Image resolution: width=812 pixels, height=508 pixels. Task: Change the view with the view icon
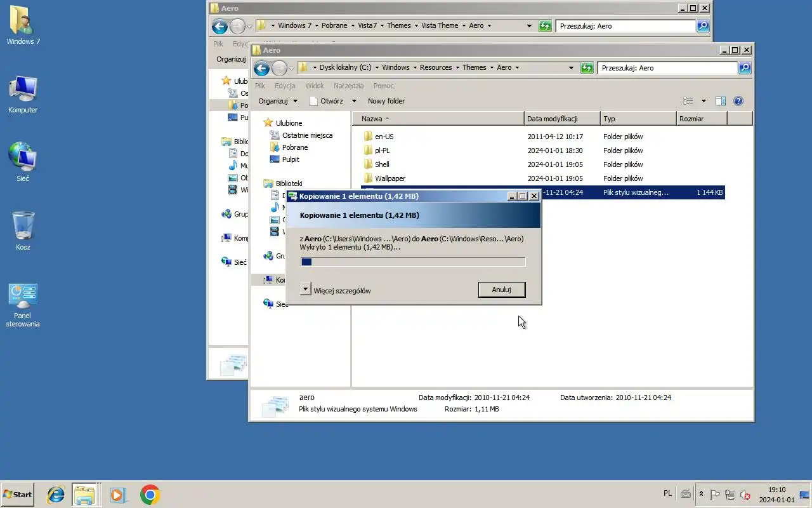688,101
